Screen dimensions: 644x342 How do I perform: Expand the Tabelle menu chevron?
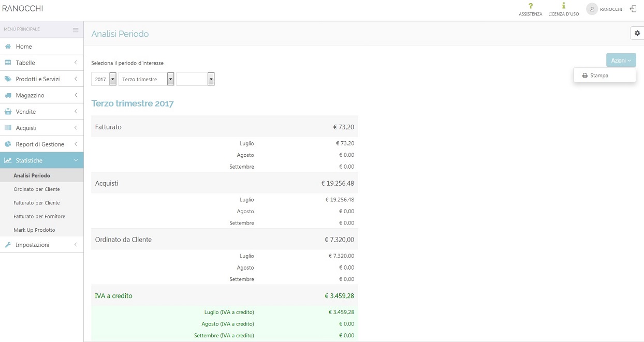[76, 63]
